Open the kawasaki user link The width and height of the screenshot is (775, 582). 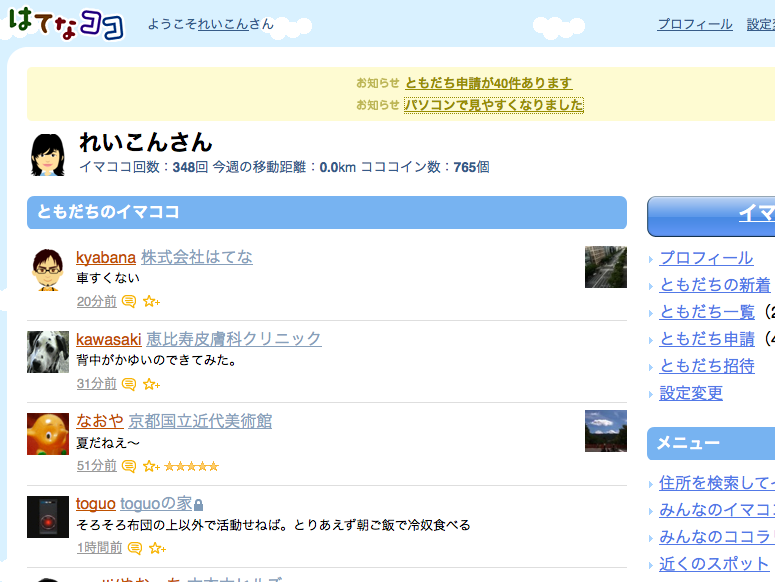click(109, 339)
